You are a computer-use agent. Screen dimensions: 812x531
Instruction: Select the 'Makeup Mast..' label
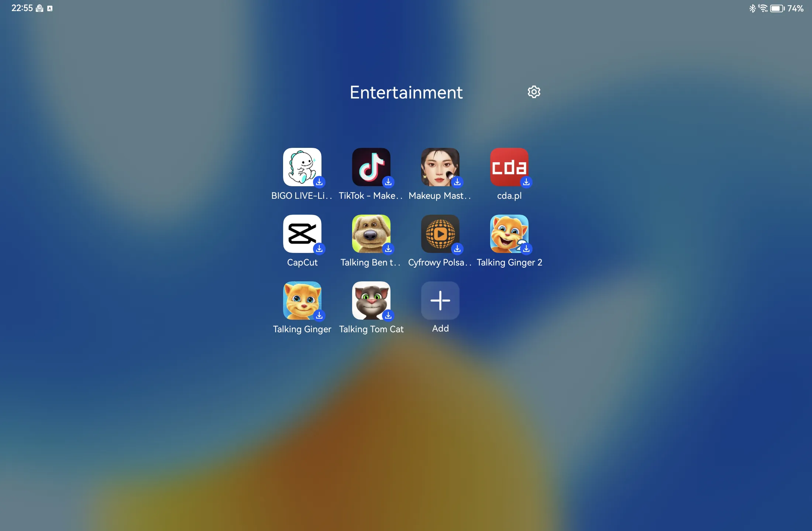click(x=440, y=196)
